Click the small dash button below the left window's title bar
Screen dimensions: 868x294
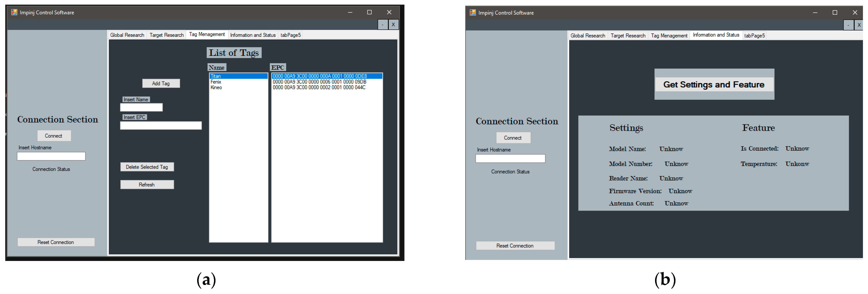pyautogui.click(x=382, y=25)
